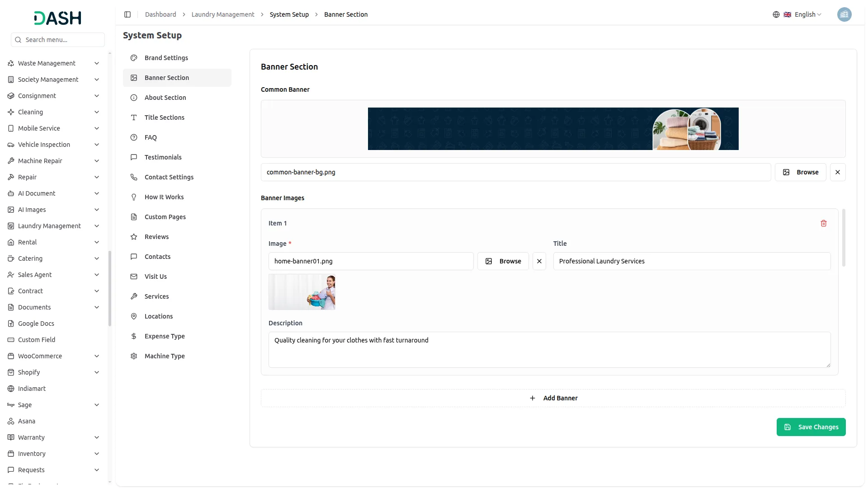The width and height of the screenshot is (868, 488).
Task: Select the Brand Settings palette icon
Action: pyautogui.click(x=133, y=58)
